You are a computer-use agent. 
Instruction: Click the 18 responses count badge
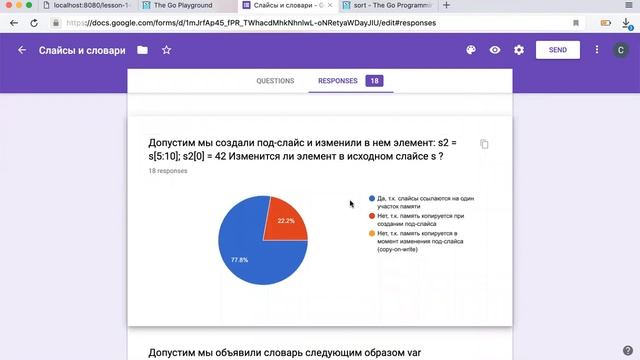[x=374, y=81]
